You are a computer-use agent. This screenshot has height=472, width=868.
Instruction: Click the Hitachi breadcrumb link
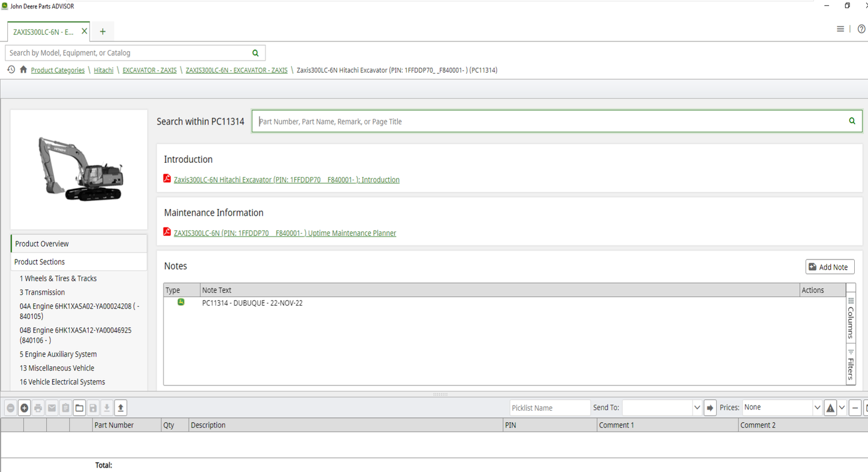(x=103, y=70)
